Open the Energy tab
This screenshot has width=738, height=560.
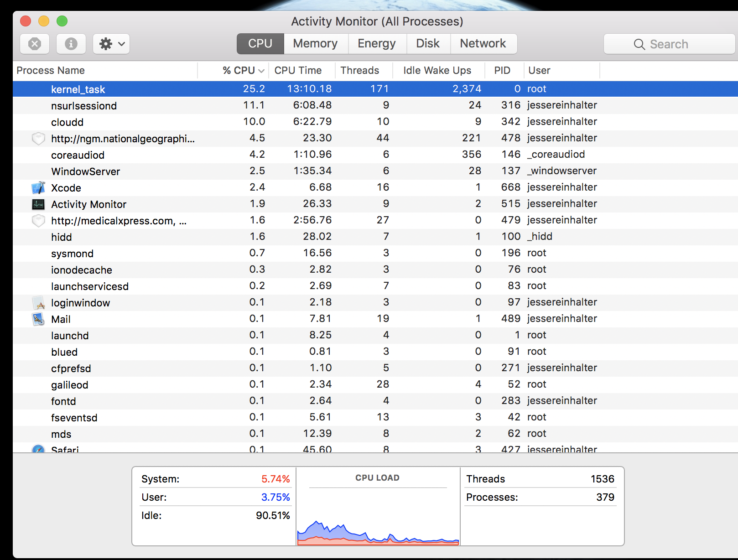click(x=377, y=43)
